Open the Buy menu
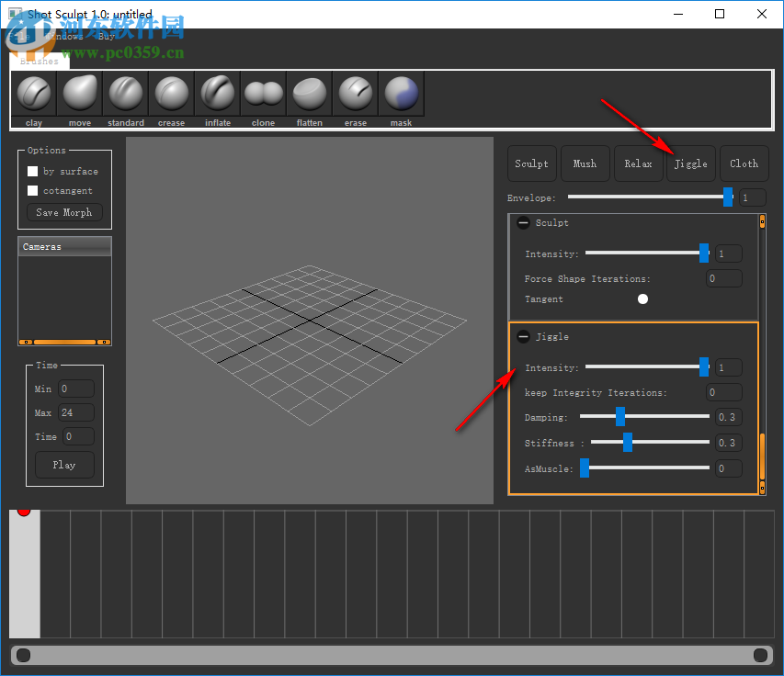 pyautogui.click(x=107, y=37)
